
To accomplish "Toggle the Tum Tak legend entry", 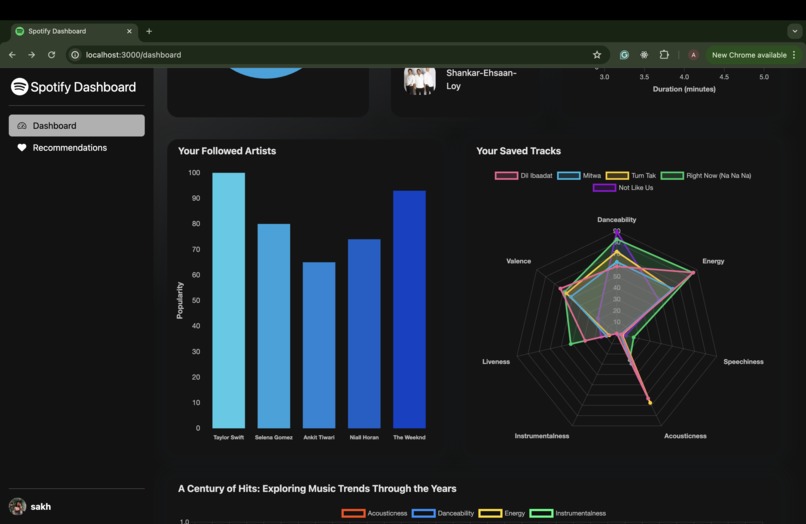I will pyautogui.click(x=631, y=175).
